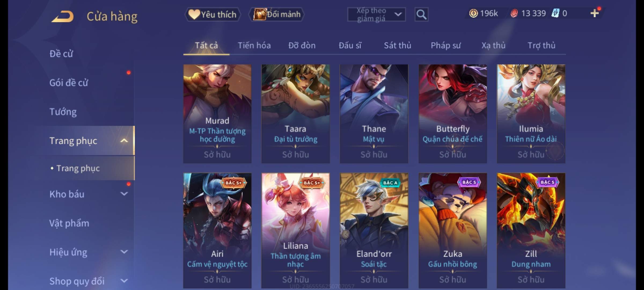
Task: Select Zill Dung nham skin card
Action: pos(531,230)
